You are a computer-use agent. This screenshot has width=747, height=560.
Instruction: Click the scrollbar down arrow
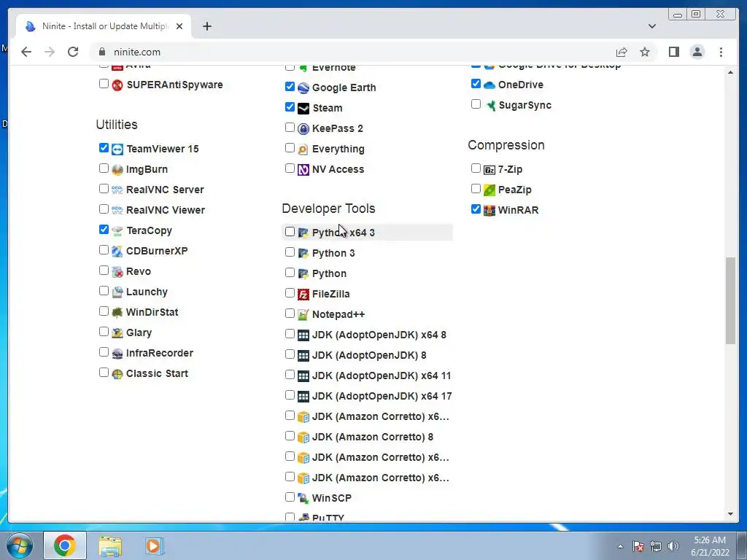click(730, 514)
